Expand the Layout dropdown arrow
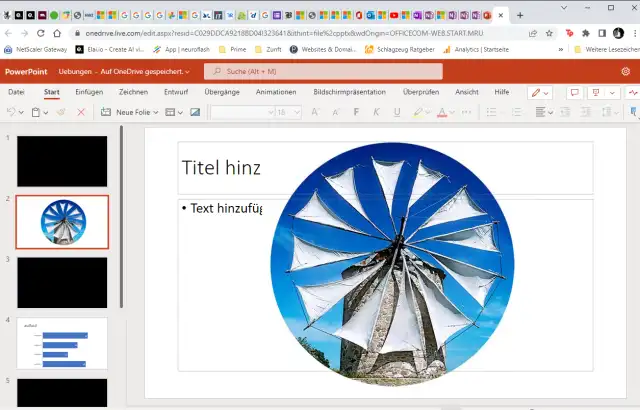 (180, 113)
